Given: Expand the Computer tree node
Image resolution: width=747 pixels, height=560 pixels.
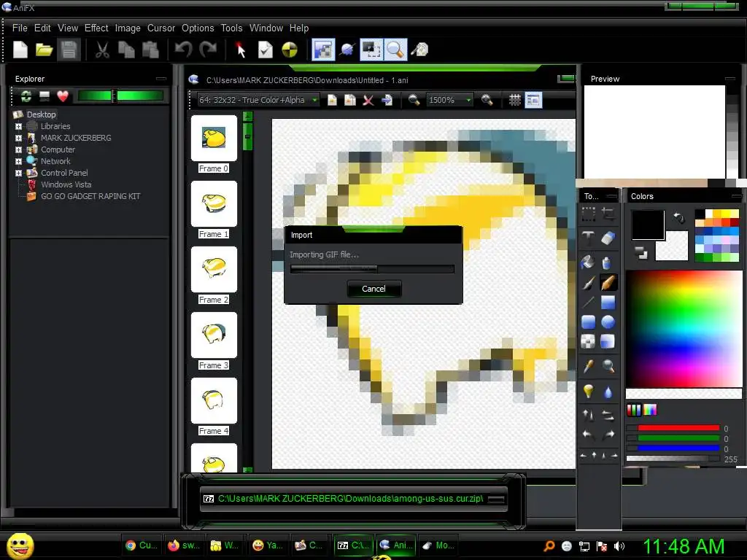Looking at the screenshot, I should coord(18,149).
